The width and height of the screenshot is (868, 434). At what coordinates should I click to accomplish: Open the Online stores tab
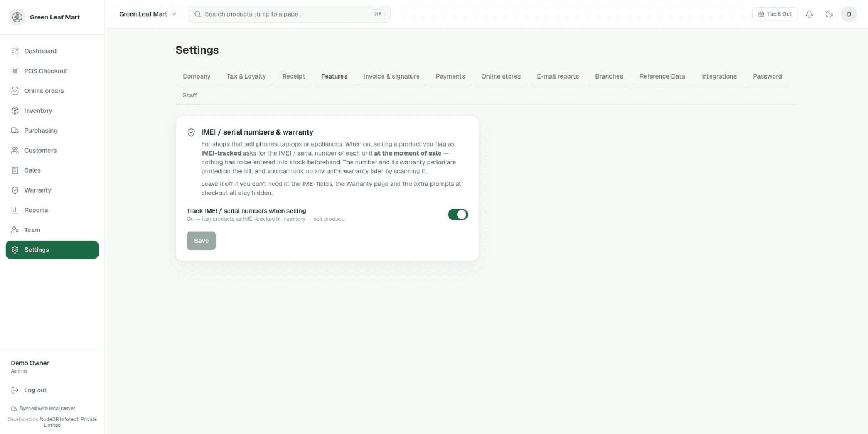tap(501, 76)
